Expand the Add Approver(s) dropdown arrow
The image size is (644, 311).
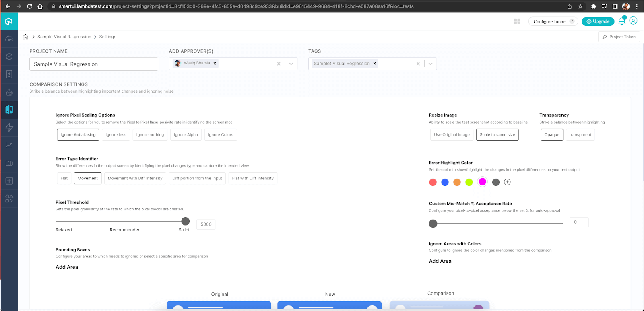click(x=291, y=64)
